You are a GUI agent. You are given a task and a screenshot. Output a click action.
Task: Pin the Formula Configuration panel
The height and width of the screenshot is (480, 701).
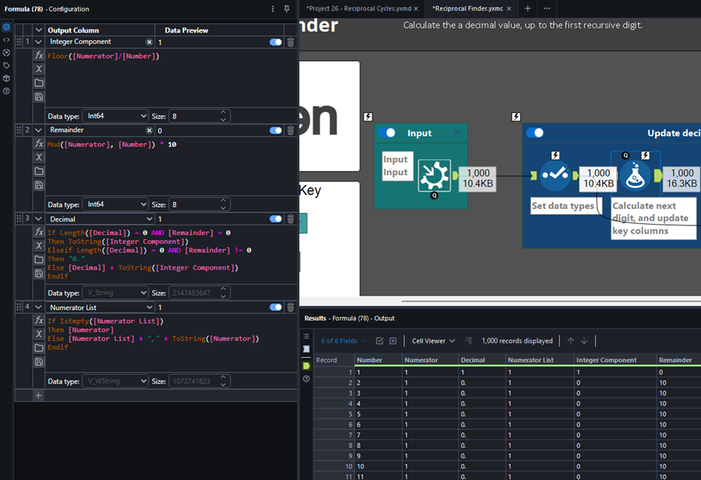click(287, 9)
